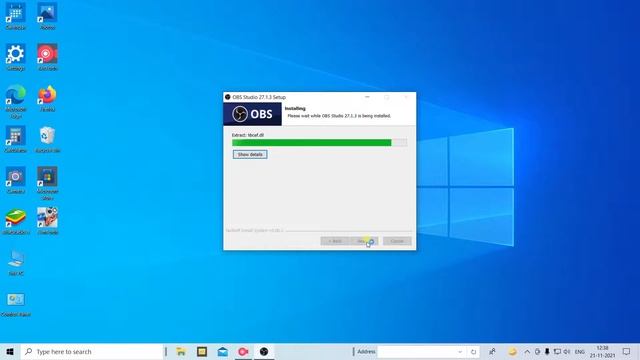Click the 'Installing' heading in installer
The image size is (640, 360).
click(x=295, y=109)
